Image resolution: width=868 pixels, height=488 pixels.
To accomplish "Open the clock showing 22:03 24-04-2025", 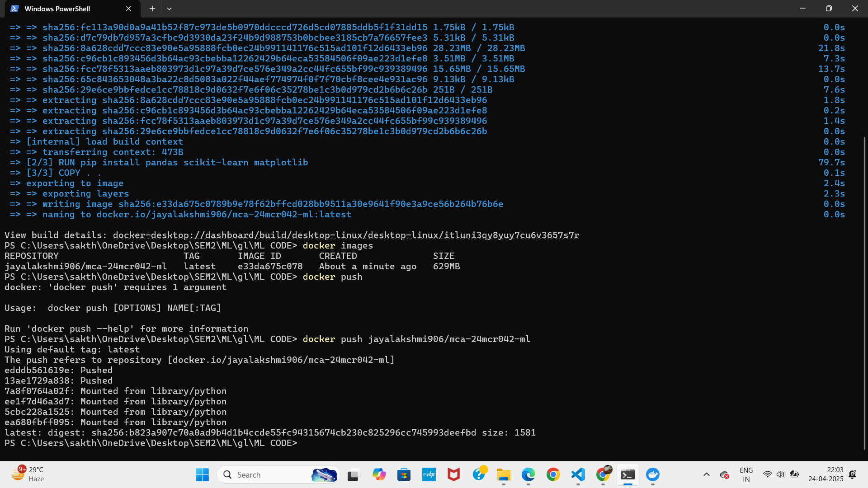I will (826, 474).
